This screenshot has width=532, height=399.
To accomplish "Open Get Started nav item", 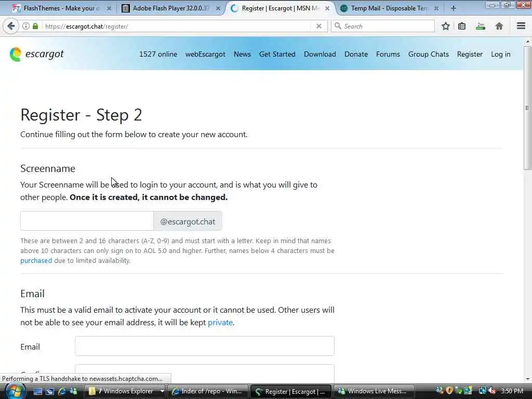I will (277, 54).
